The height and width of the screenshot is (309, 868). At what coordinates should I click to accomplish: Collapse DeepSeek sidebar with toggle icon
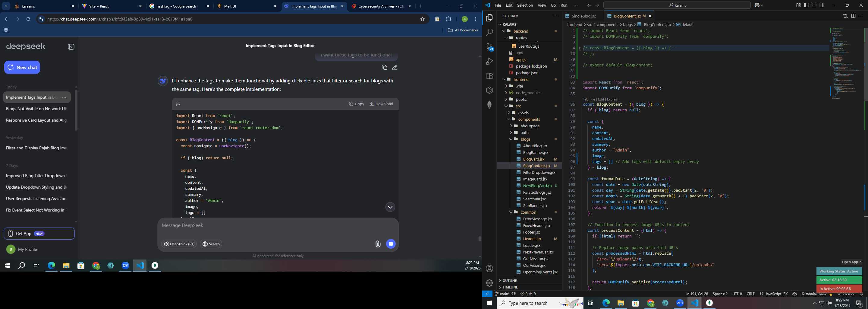pyautogui.click(x=71, y=47)
